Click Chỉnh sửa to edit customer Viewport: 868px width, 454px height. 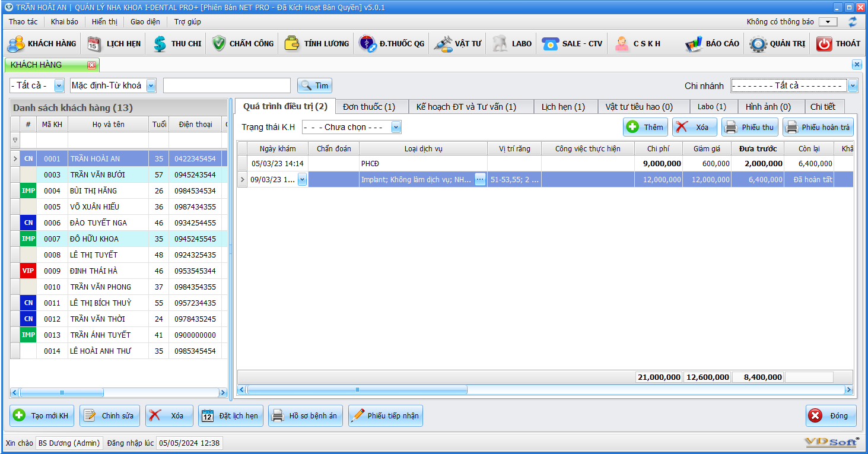(110, 416)
